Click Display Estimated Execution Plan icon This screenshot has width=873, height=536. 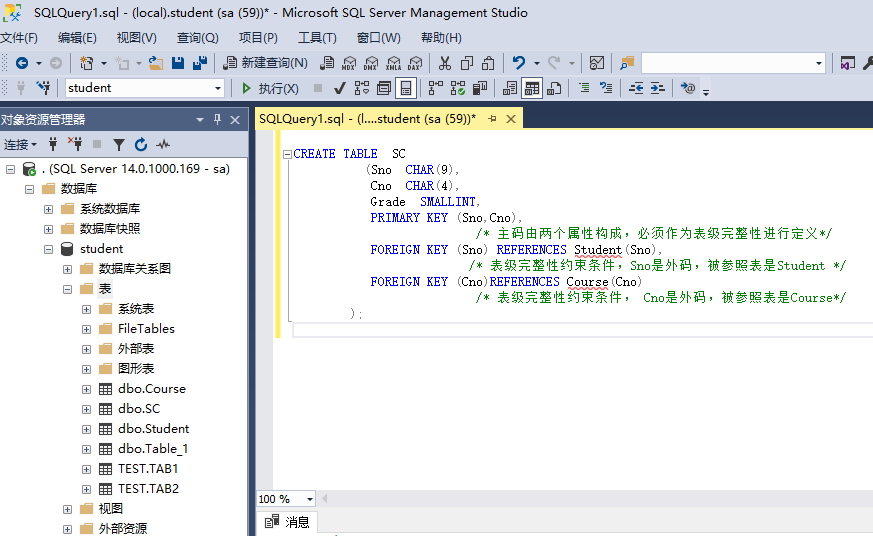pyautogui.click(x=362, y=88)
